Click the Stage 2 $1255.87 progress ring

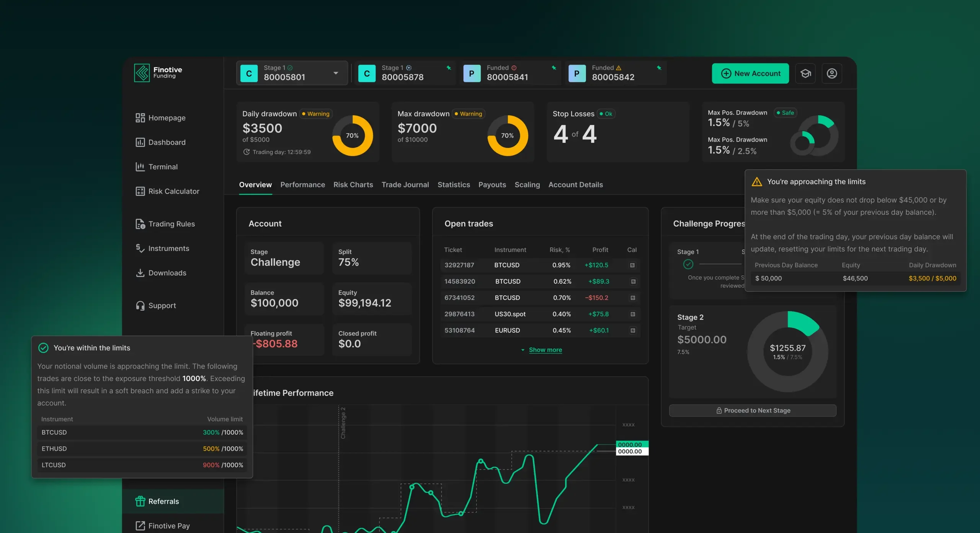point(787,351)
